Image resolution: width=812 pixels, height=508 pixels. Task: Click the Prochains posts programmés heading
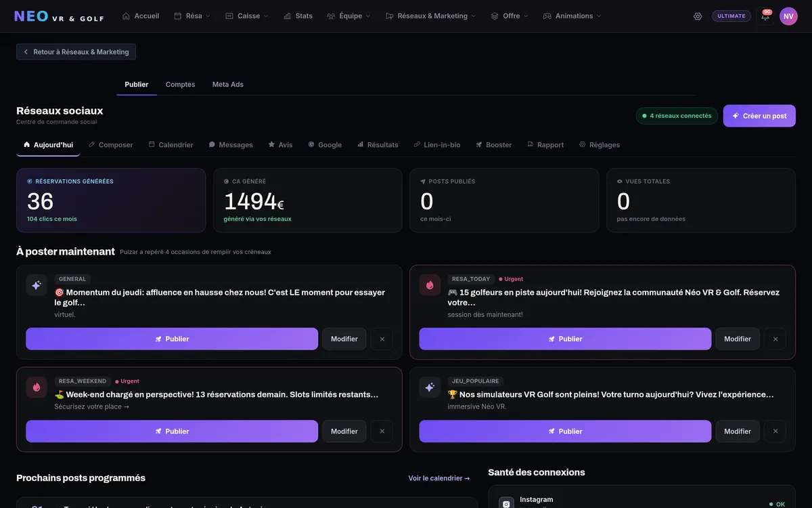click(81, 478)
